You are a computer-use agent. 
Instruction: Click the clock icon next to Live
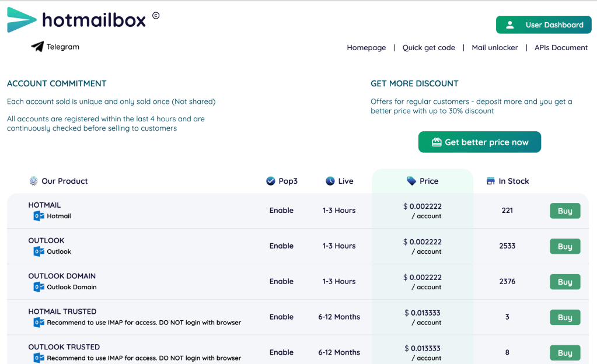(330, 181)
